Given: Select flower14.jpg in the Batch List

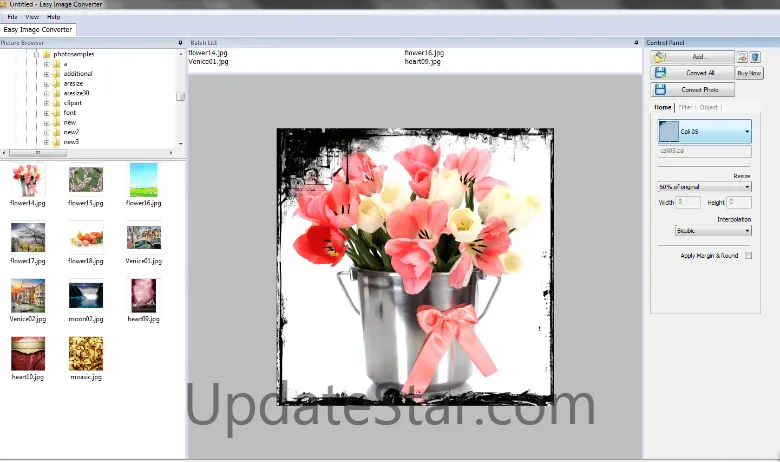Looking at the screenshot, I should pos(208,53).
